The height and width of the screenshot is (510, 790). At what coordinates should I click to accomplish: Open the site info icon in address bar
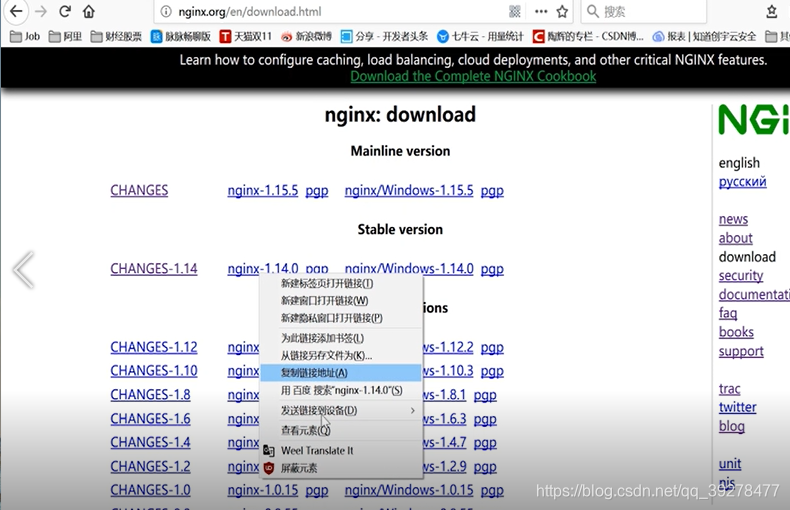166,11
